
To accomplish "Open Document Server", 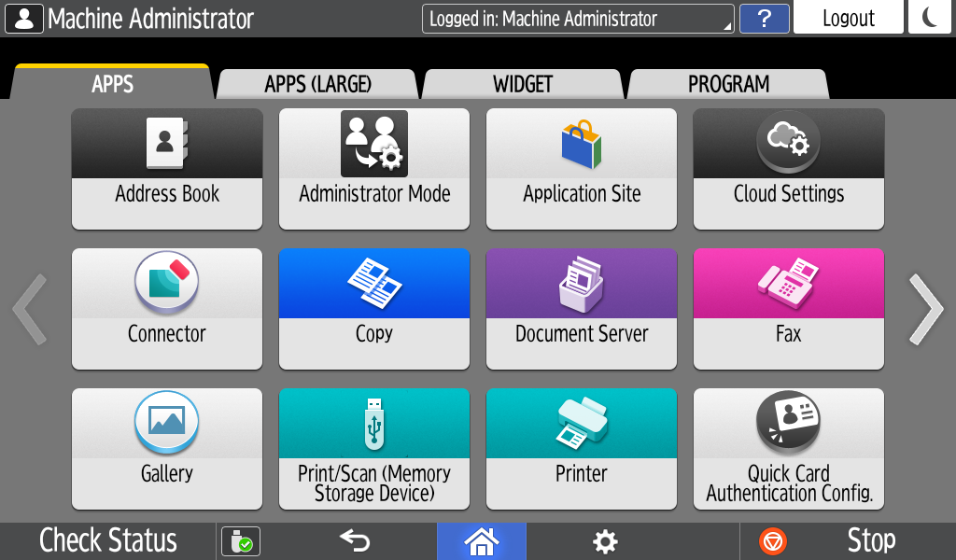I will pos(582,308).
